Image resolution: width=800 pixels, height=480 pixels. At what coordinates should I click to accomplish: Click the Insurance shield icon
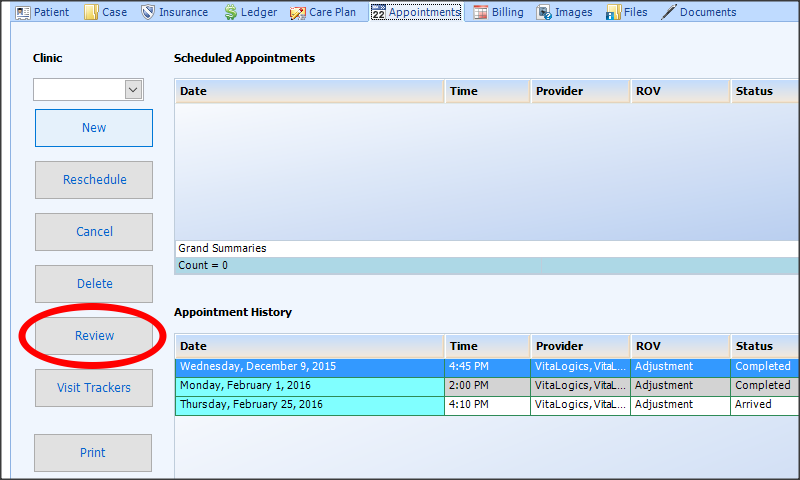click(148, 12)
